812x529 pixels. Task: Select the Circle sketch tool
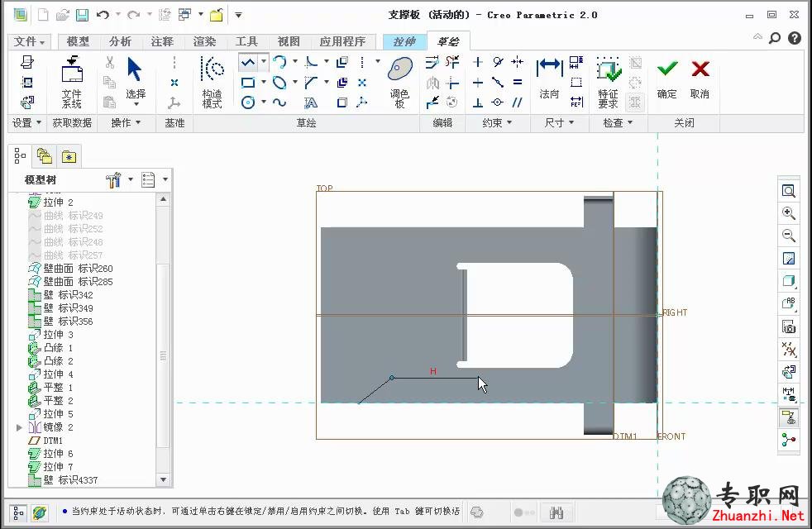pyautogui.click(x=248, y=102)
